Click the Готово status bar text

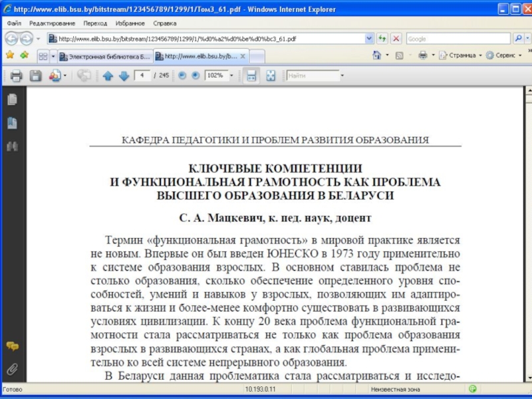click(12, 390)
